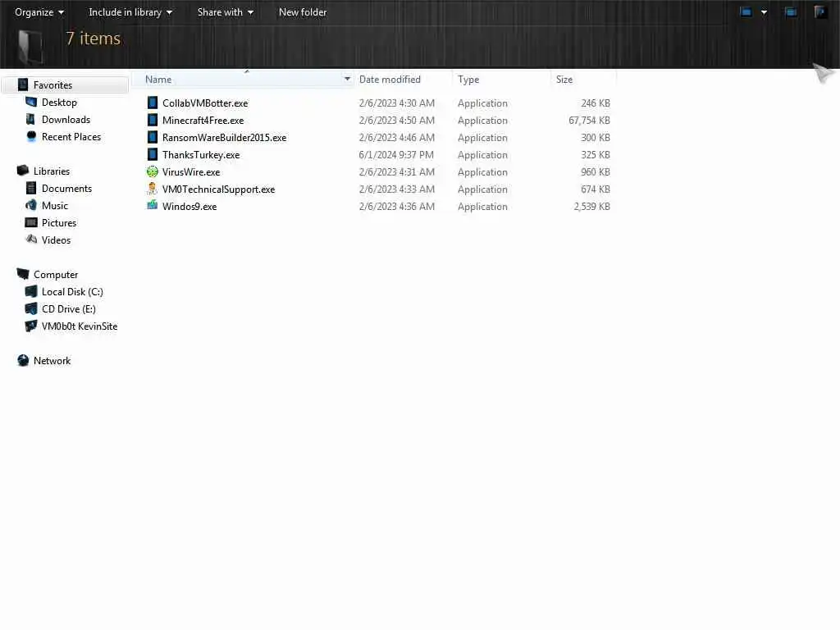Click the VirusWire.exe green face icon
Viewport: 840px width, 630px height.
coord(153,171)
